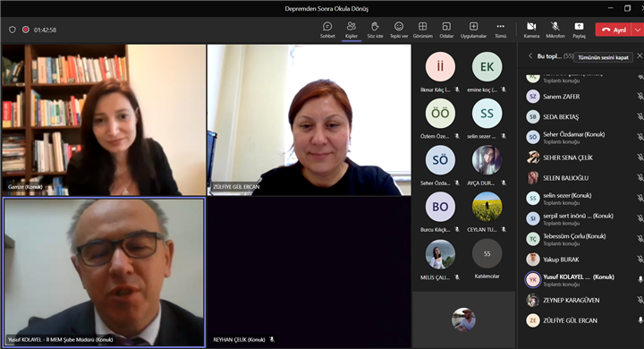Open the Tümü more options menu

(x=500, y=30)
